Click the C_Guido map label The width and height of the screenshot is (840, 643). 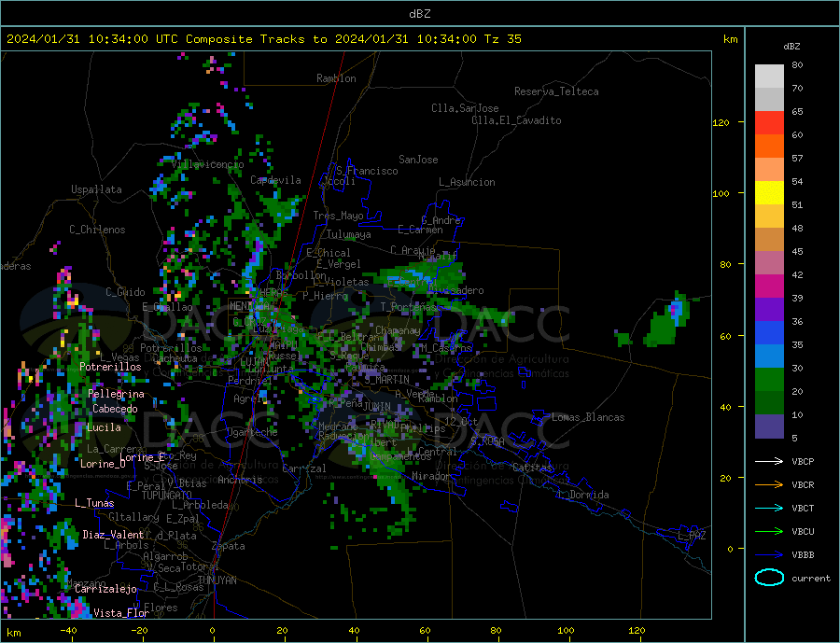tap(125, 292)
